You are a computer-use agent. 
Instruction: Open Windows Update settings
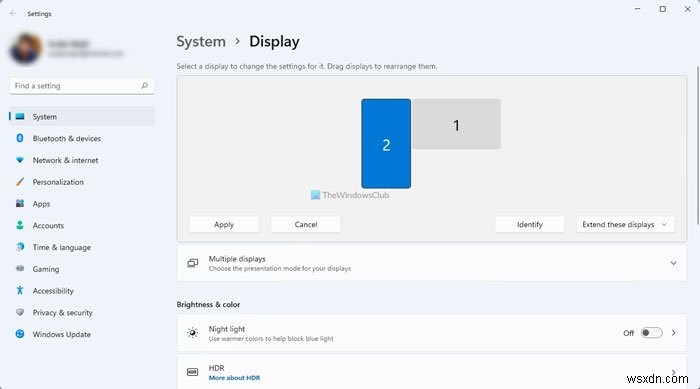pyautogui.click(x=82, y=334)
